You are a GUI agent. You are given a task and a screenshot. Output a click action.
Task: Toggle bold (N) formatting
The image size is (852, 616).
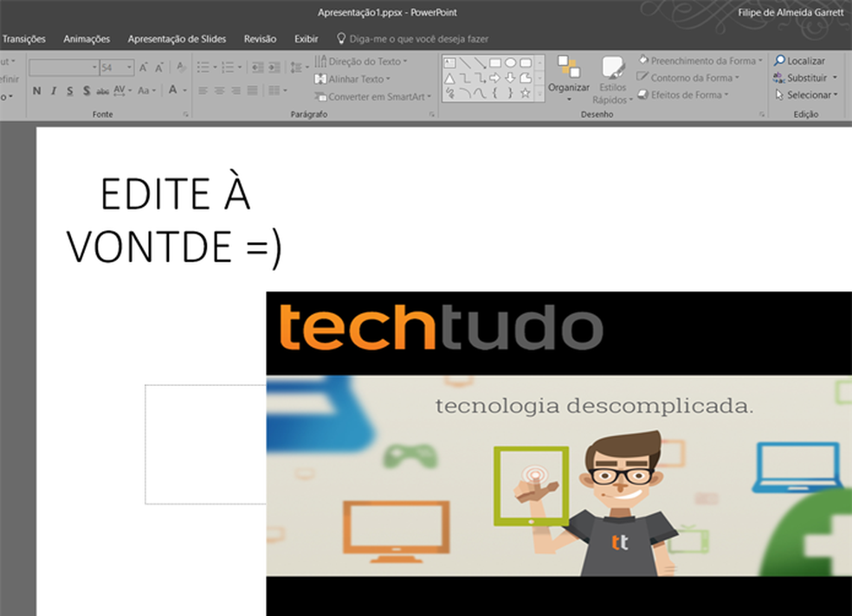pyautogui.click(x=36, y=91)
